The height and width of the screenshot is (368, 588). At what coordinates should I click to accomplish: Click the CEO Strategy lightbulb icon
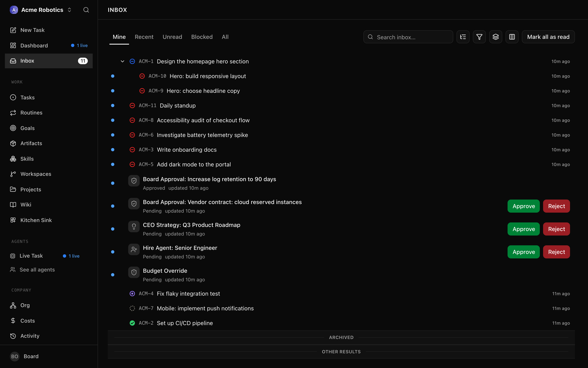pyautogui.click(x=134, y=227)
